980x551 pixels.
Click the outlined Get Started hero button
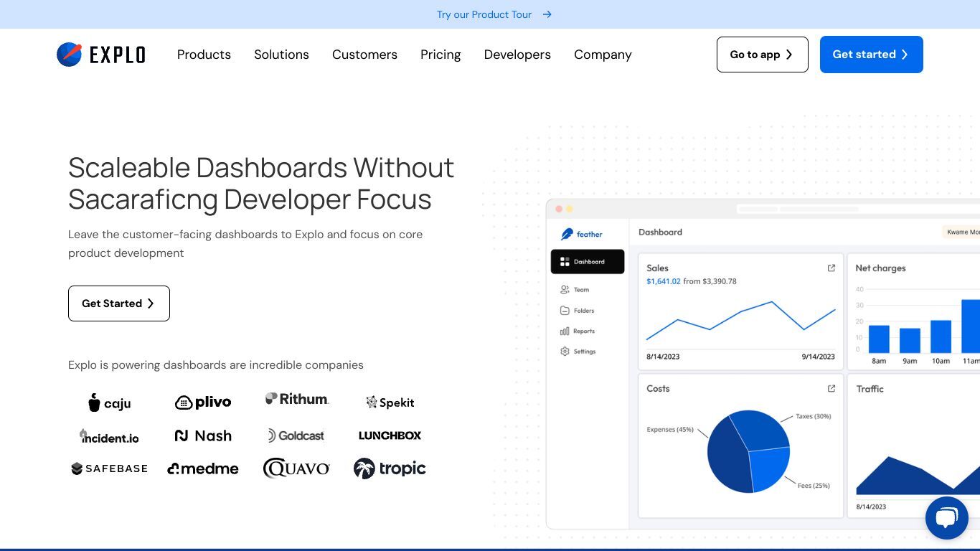[119, 303]
